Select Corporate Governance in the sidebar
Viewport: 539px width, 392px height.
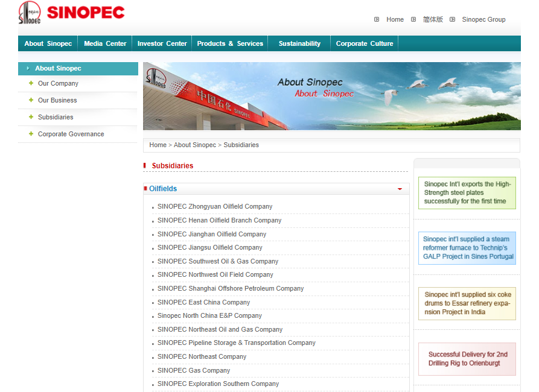(71, 134)
